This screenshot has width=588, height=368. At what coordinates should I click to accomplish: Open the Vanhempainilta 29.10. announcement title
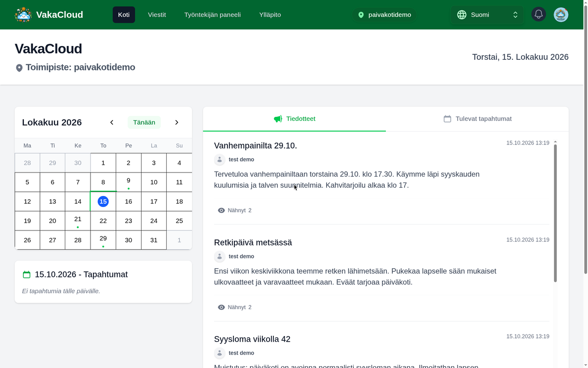tap(255, 146)
